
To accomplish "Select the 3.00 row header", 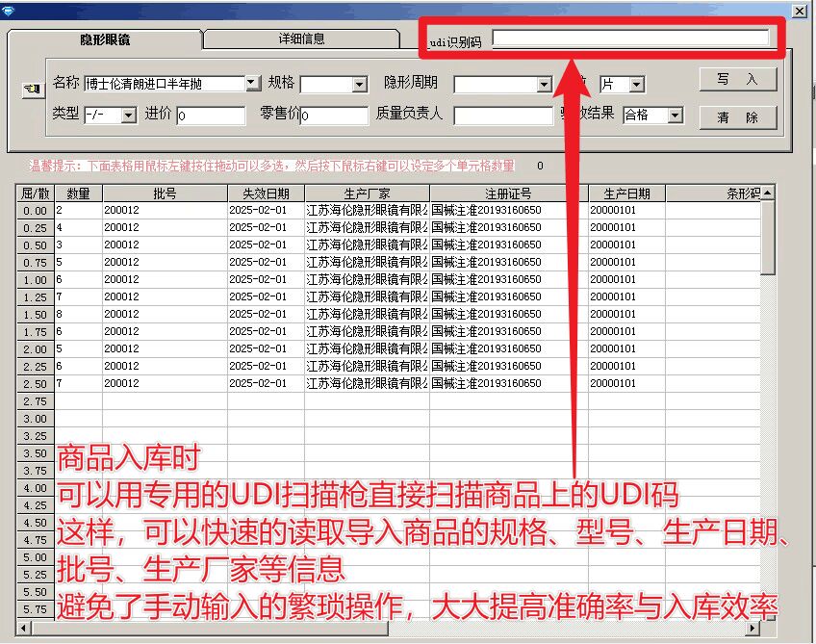I will [x=36, y=419].
